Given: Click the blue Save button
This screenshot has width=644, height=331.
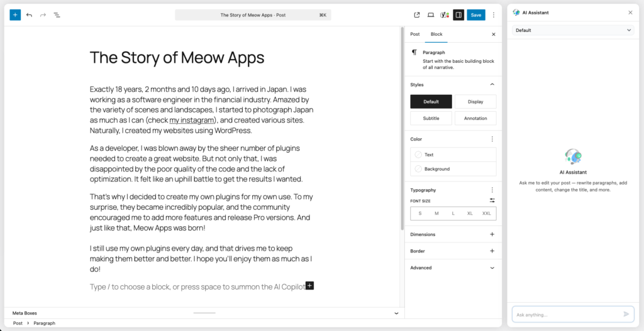Looking at the screenshot, I should (x=476, y=14).
